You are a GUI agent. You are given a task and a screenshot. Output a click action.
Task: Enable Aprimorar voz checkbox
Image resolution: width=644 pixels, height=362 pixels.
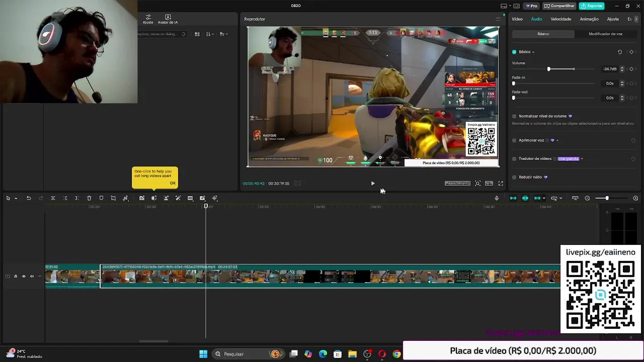pos(514,140)
